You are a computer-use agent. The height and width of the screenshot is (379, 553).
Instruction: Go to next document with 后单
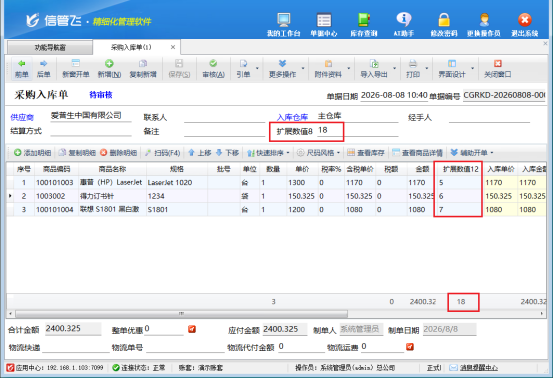[43, 68]
